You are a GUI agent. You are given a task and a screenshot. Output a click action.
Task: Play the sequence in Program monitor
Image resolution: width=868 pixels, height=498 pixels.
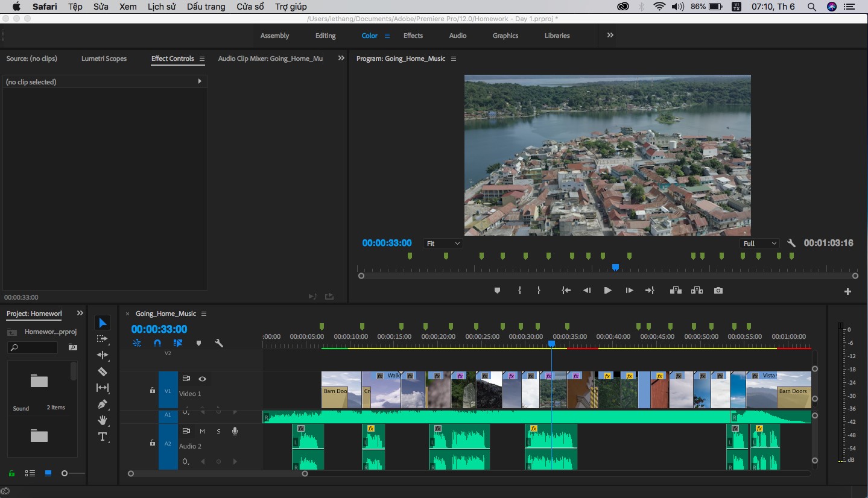(x=607, y=291)
